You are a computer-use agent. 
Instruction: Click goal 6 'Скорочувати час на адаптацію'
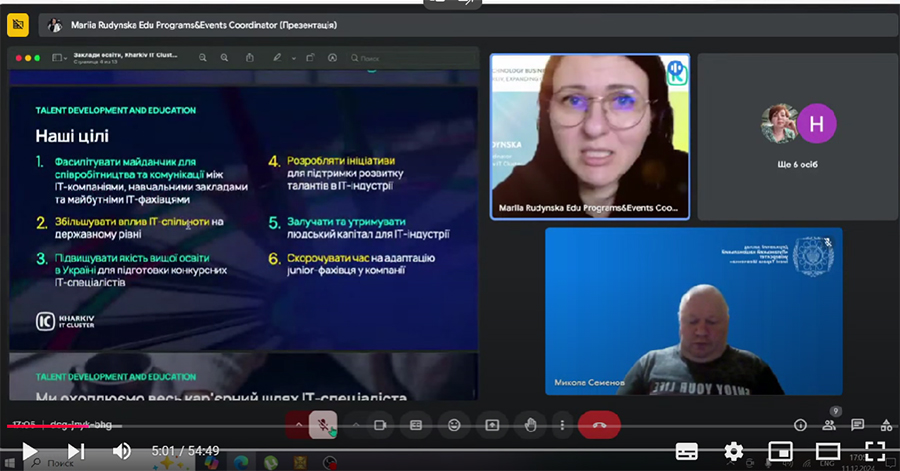360,258
